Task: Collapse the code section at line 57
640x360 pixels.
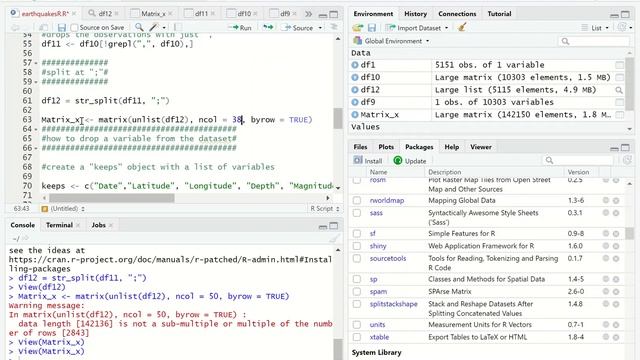Action: coord(36,63)
